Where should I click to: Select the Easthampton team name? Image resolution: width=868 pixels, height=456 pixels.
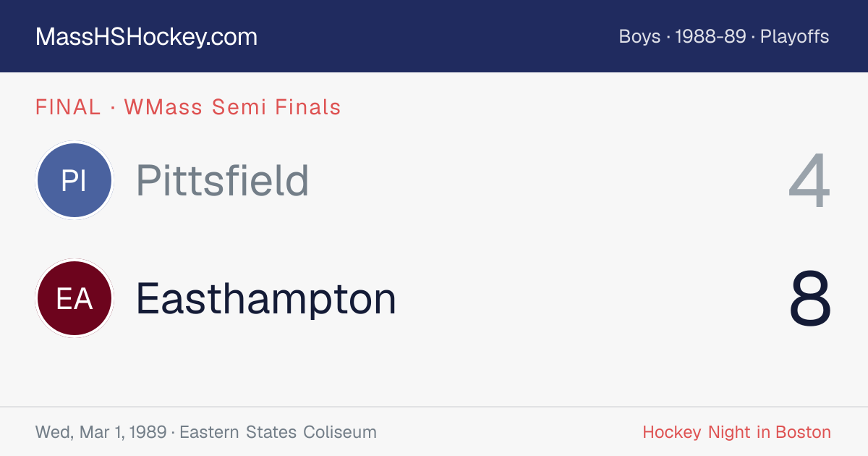pyautogui.click(x=266, y=298)
